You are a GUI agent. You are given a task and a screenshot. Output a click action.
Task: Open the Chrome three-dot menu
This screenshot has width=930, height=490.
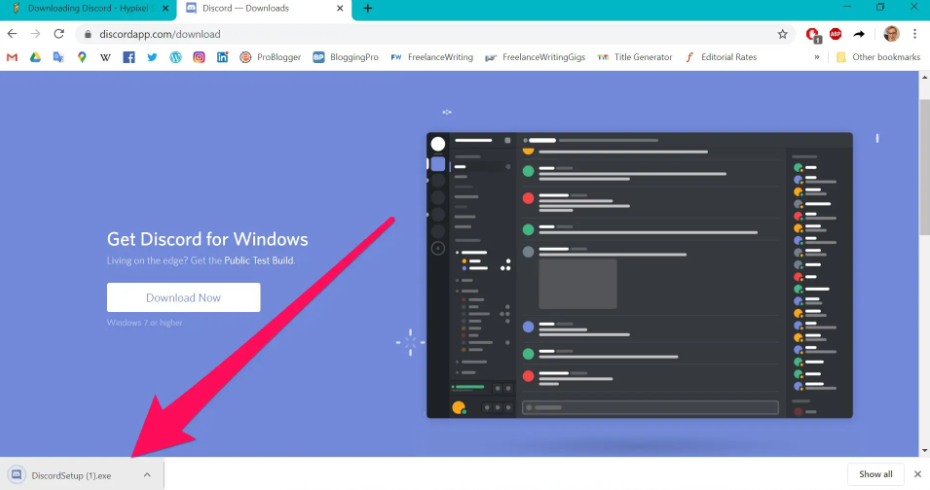click(915, 34)
